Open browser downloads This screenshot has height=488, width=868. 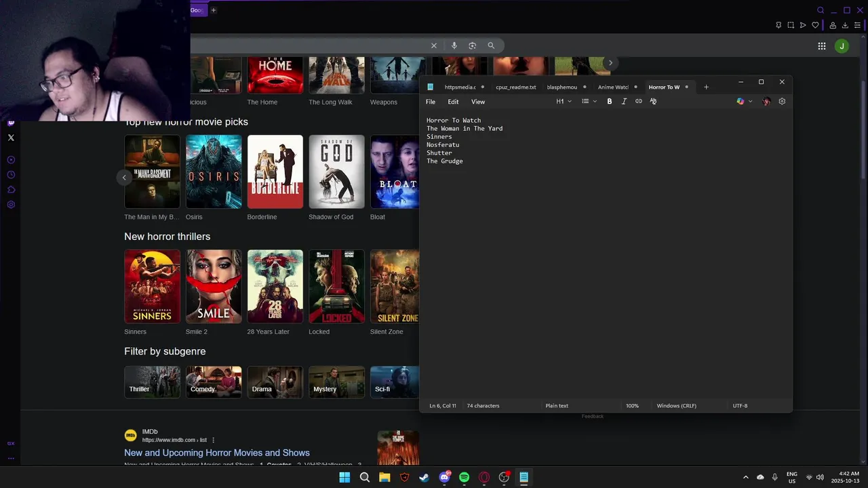pyautogui.click(x=845, y=25)
